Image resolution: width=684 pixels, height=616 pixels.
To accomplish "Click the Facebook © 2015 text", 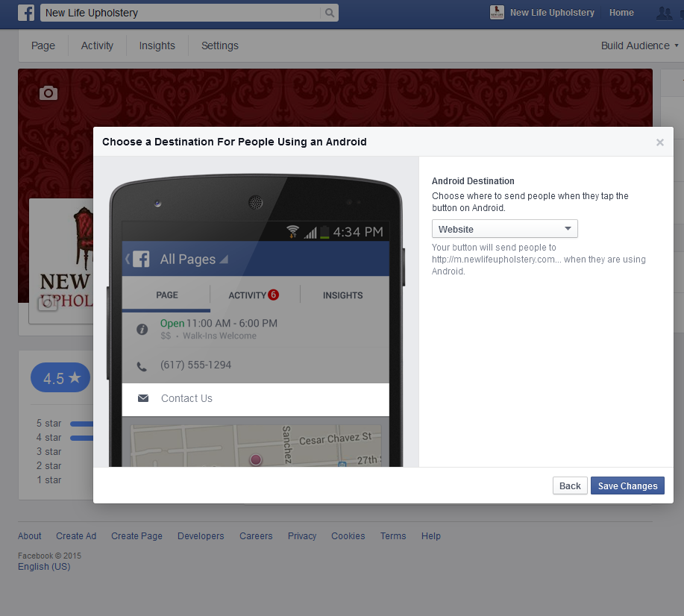I will (49, 556).
